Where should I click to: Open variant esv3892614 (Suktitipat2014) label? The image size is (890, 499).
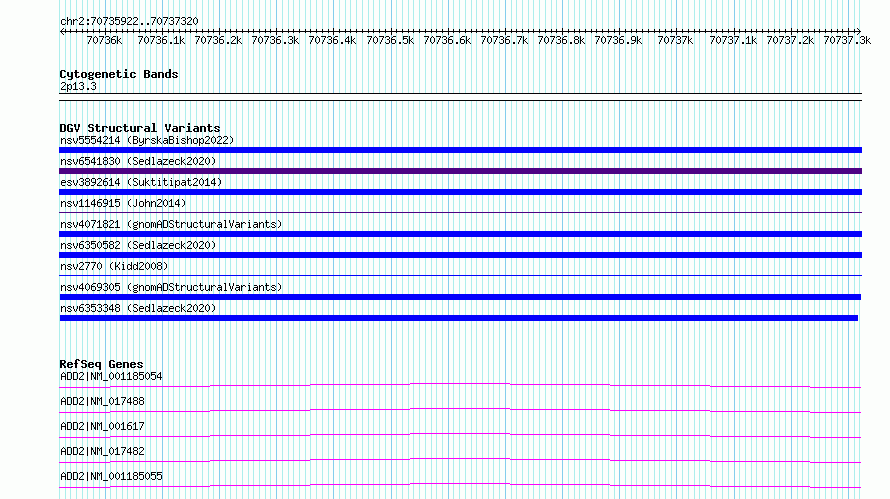click(x=141, y=182)
